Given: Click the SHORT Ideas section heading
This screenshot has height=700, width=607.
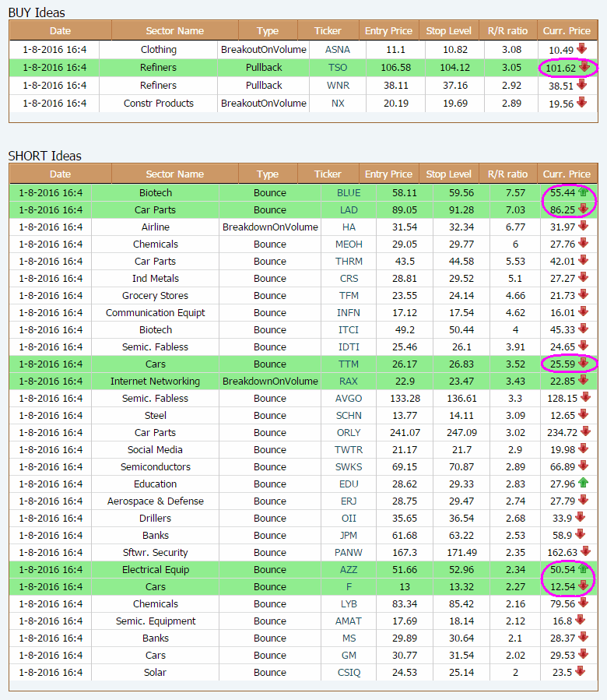Looking at the screenshot, I should 44,156.
